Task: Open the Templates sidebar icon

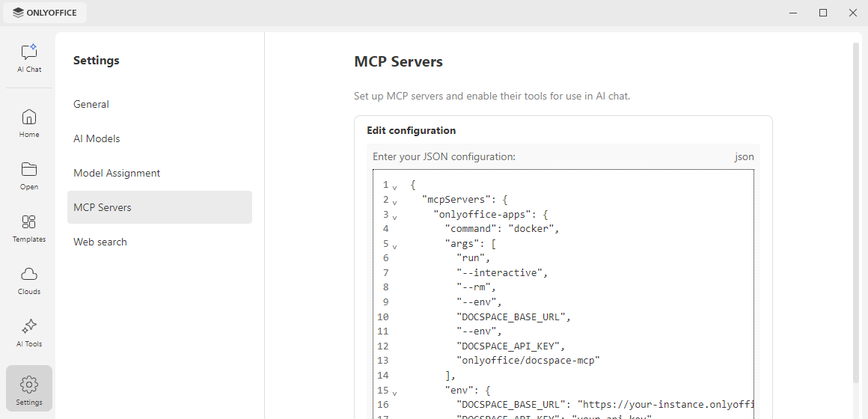Action: [28, 229]
